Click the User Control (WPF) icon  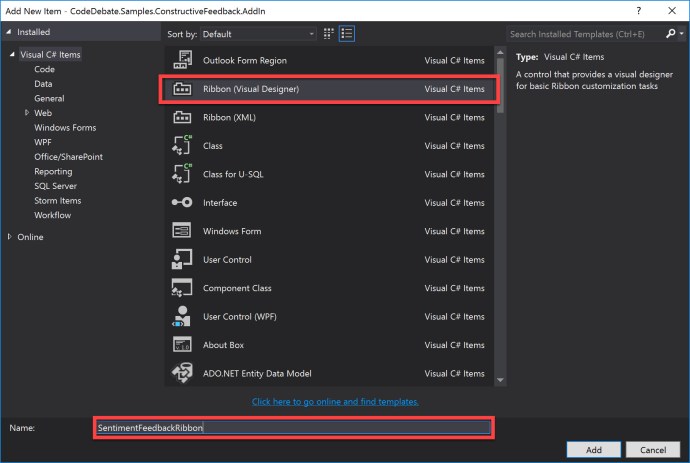(x=182, y=317)
